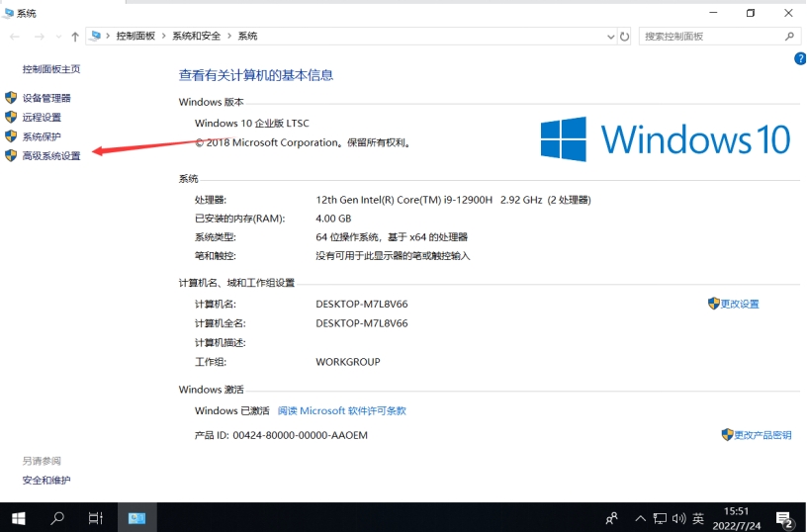Image resolution: width=807 pixels, height=532 pixels.
Task: Expand the chevron after 系统和安全 breadcrumb
Action: 229,37
